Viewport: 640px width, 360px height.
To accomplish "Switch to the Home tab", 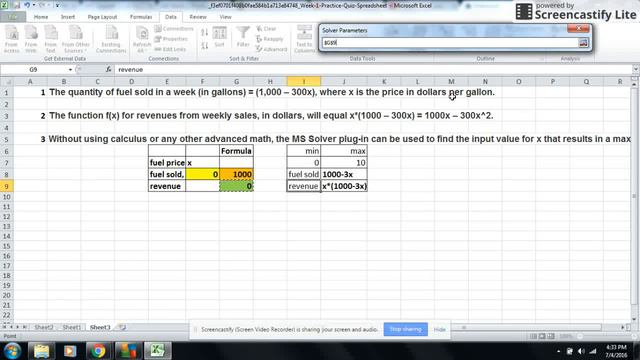I will [x=41, y=17].
